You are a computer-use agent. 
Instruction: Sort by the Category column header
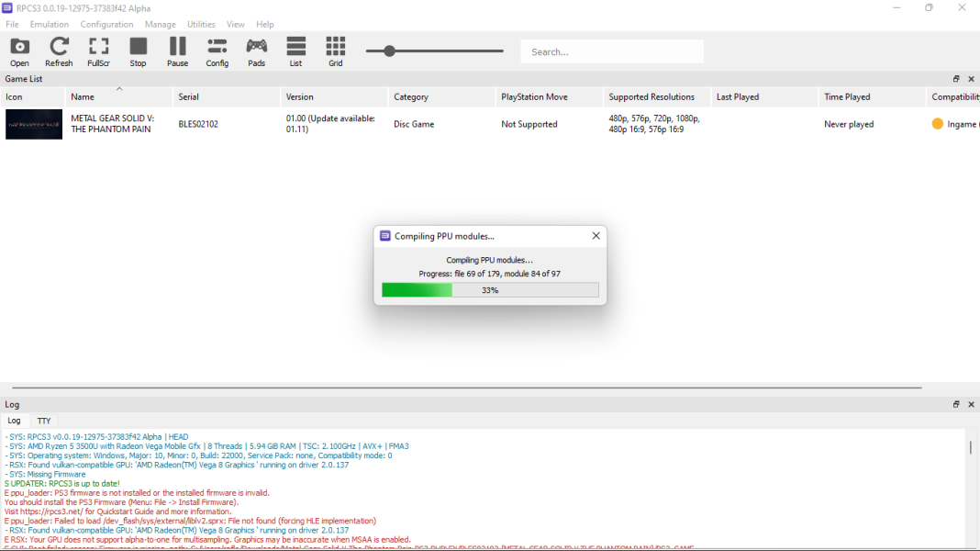click(441, 97)
